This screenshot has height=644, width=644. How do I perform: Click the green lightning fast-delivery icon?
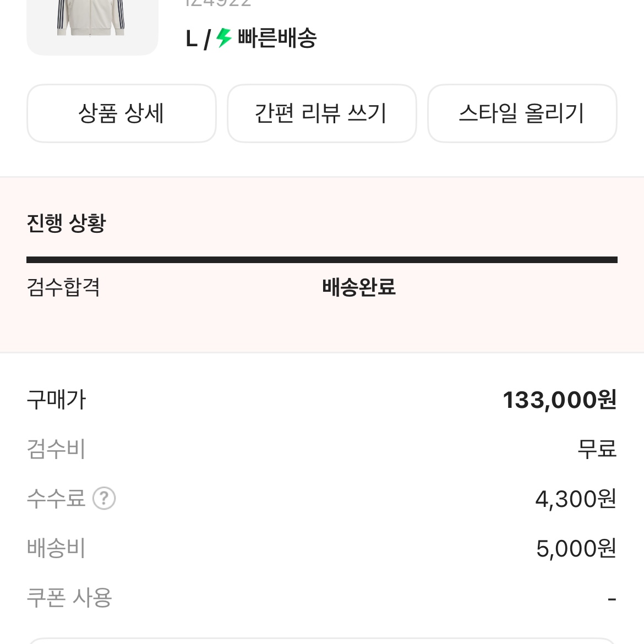(x=223, y=39)
